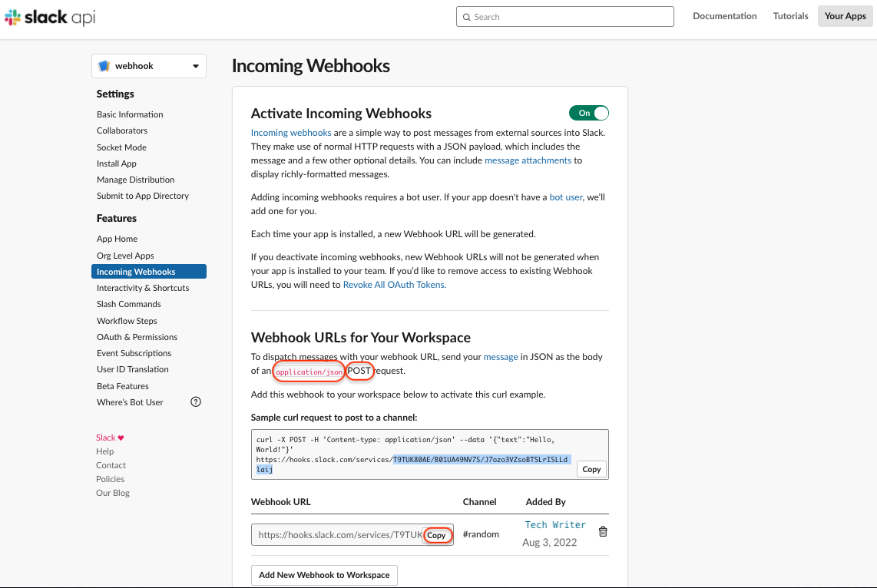This screenshot has width=877, height=588.
Task: Open the message attachments link
Action: click(x=528, y=160)
